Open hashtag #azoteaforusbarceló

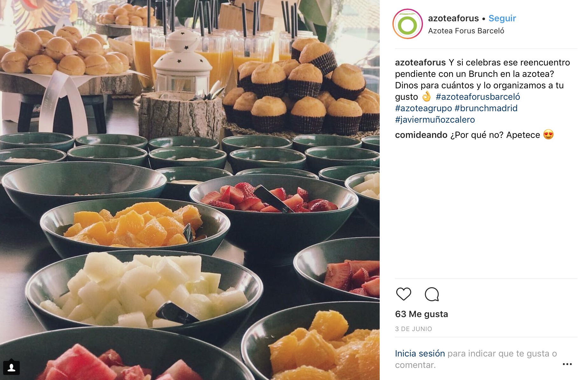click(478, 97)
